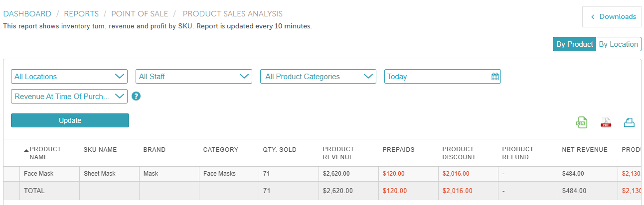Open the Downloads button
644x205 pixels.
(613, 17)
